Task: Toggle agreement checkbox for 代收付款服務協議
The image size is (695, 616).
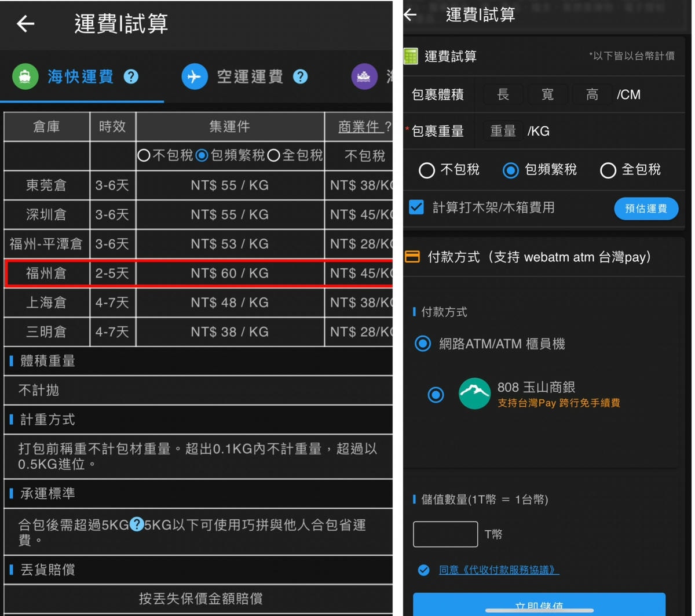Action: click(424, 570)
